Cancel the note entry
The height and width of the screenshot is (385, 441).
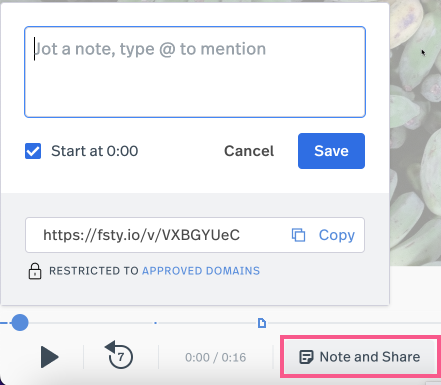249,151
